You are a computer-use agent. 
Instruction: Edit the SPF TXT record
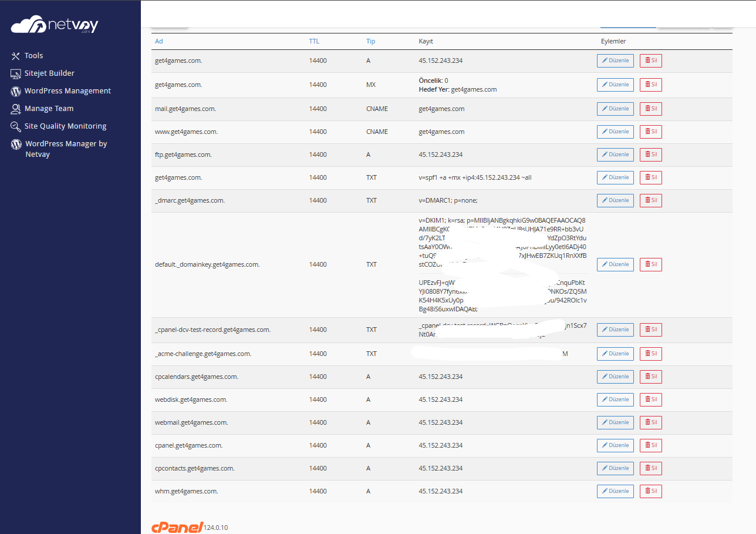point(615,177)
